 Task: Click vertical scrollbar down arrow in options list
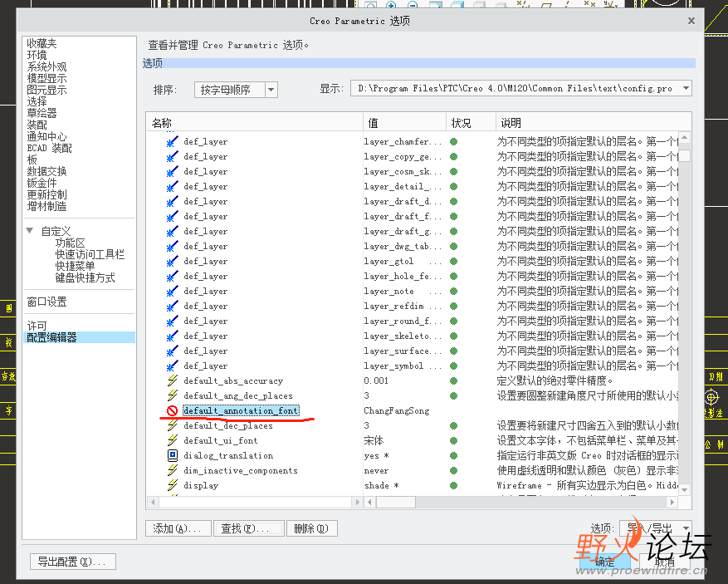coord(684,489)
